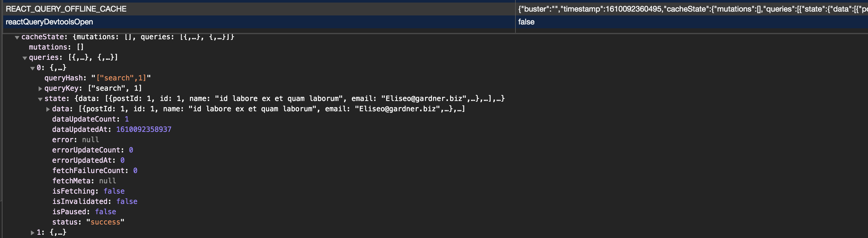Select the dataUpdatedAt timestamp value

coord(144,129)
